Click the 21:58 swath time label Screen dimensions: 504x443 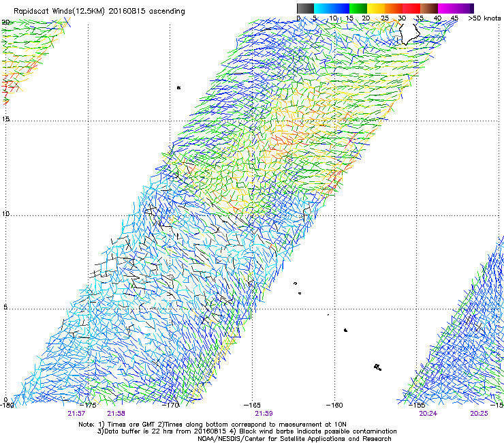click(x=116, y=414)
